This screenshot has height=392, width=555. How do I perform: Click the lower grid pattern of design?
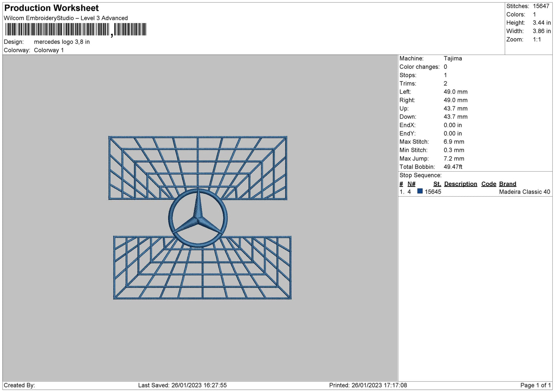pyautogui.click(x=202, y=268)
